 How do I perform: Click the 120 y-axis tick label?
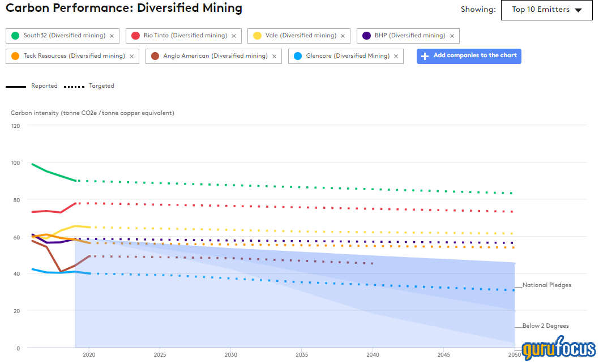point(16,126)
